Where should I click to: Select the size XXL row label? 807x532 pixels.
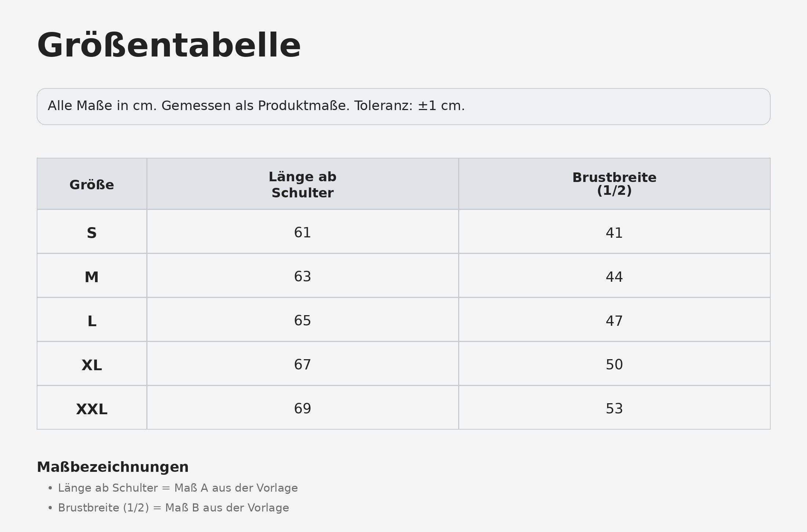92,409
